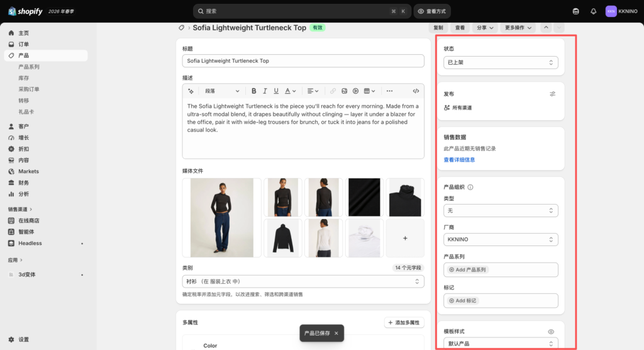Screen dimensions: 644x350
Task: Open the KKNINO account menu
Action: point(621,11)
